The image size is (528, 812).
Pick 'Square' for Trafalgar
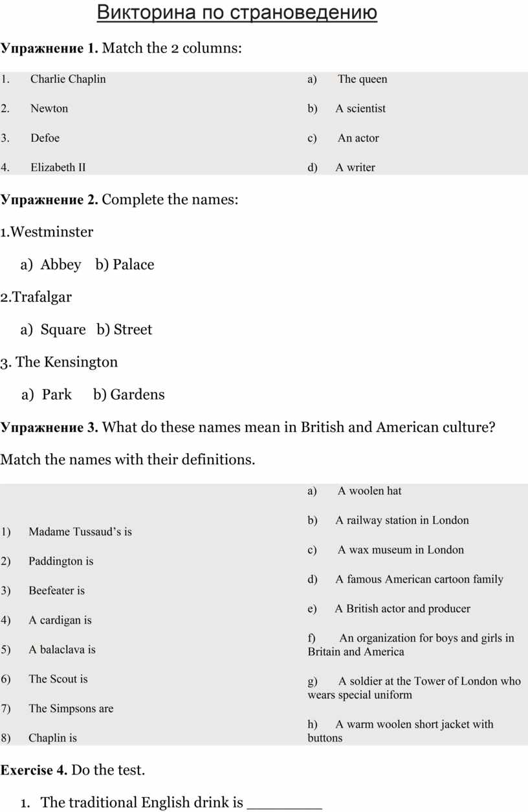tap(63, 330)
